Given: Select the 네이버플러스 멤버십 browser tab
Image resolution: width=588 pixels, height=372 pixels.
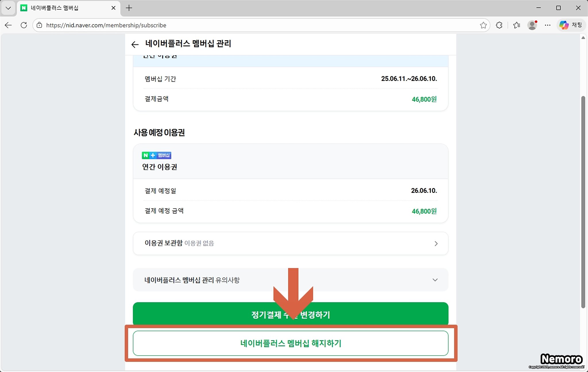Looking at the screenshot, I should pyautogui.click(x=55, y=8).
